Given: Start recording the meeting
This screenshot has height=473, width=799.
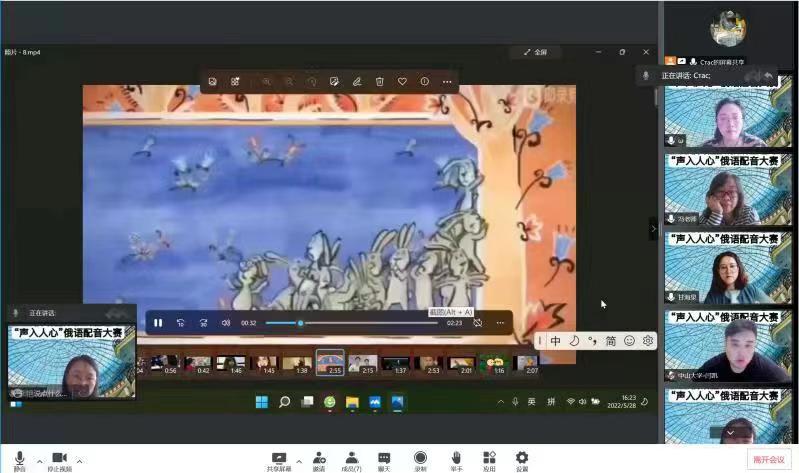Looking at the screenshot, I should pos(420,461).
